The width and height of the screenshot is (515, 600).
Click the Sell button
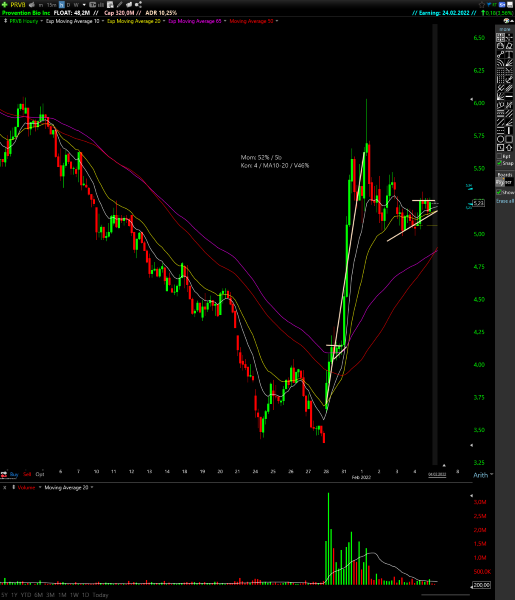pyautogui.click(x=27, y=474)
